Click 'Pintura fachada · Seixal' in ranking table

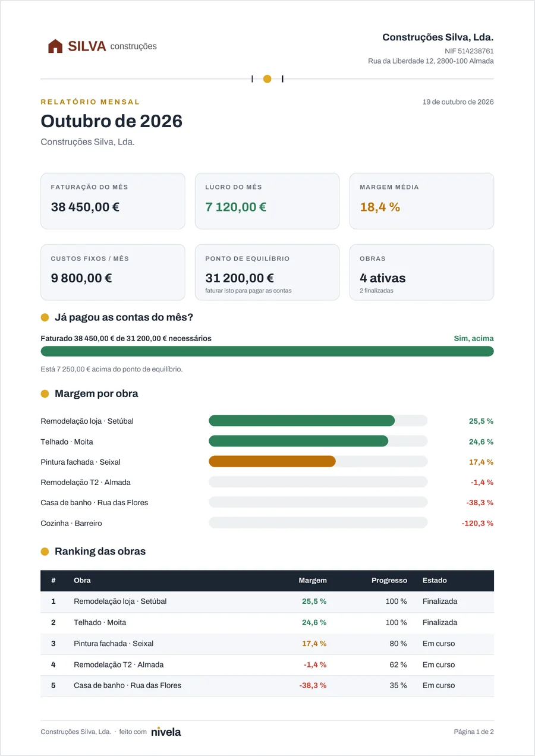click(x=114, y=644)
